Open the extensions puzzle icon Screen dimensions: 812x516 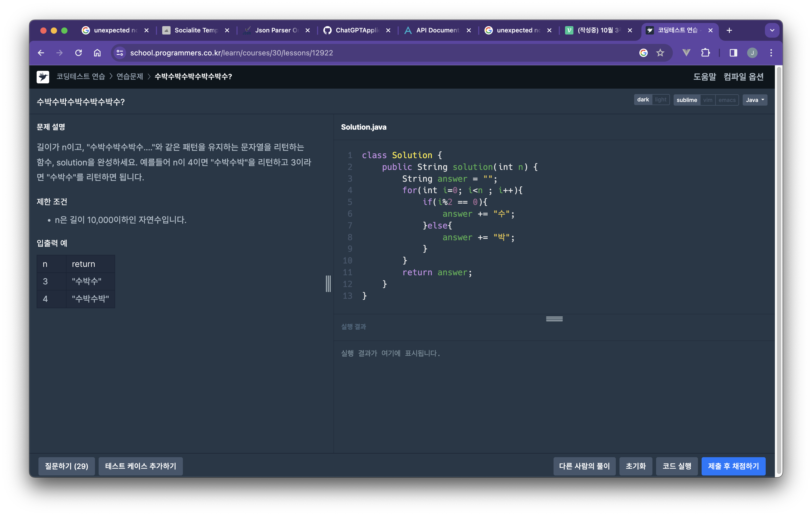point(705,53)
